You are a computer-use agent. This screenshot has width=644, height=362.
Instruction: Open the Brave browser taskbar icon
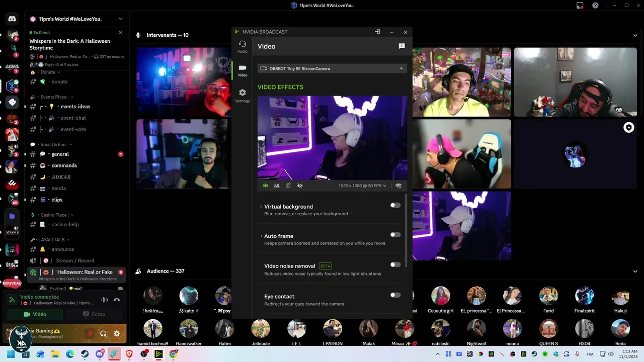[129, 354]
